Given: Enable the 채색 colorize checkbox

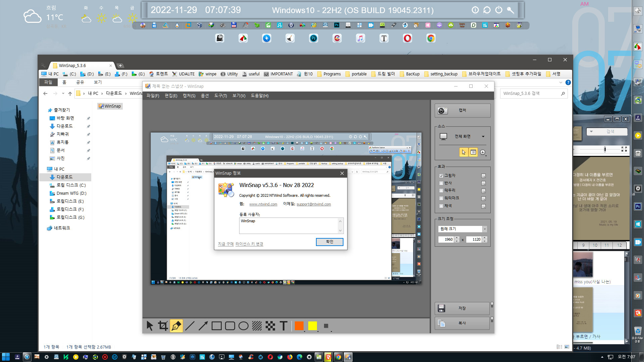Looking at the screenshot, I should pyautogui.click(x=441, y=206).
